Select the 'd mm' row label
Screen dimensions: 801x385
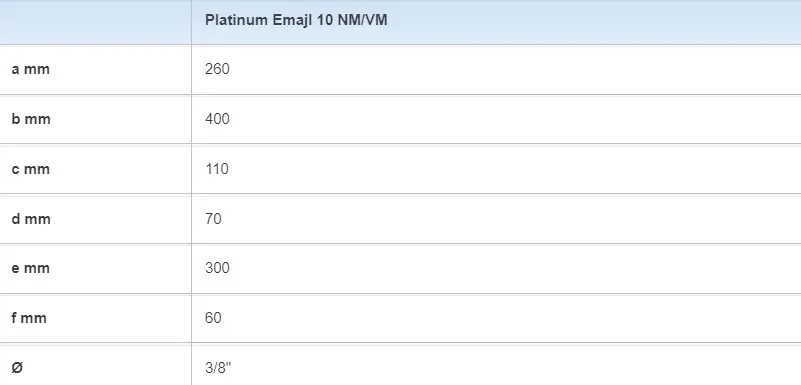click(31, 219)
